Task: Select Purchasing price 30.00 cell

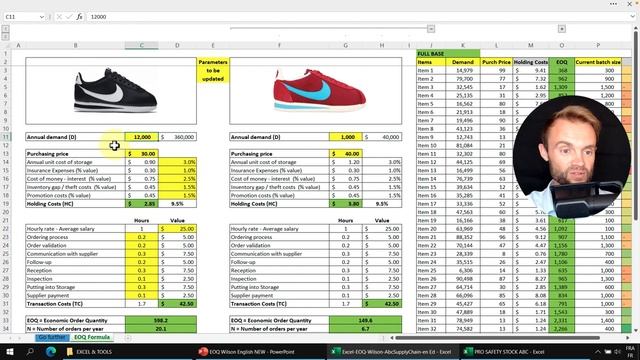Action: 142,153
